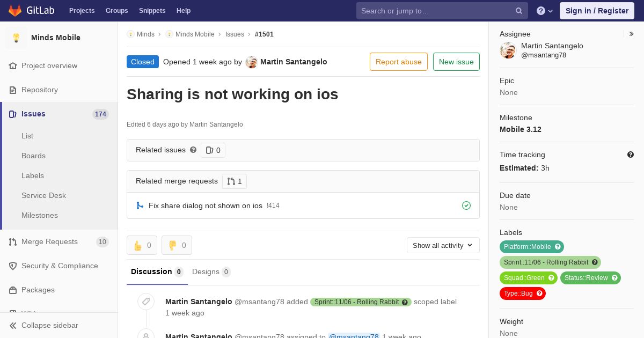
Task: Open Boards in sidebar
Action: point(33,156)
